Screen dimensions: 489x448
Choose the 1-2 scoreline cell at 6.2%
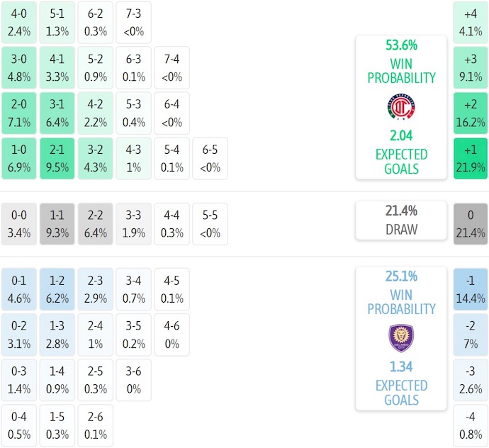57,289
